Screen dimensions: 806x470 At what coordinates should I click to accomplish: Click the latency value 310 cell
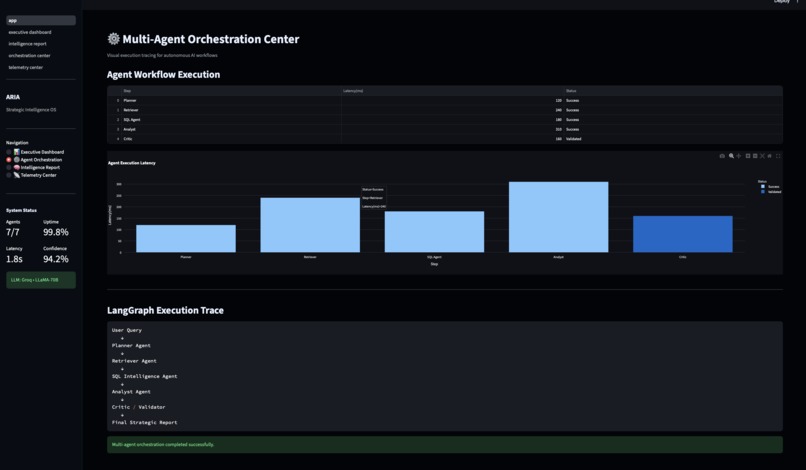coord(452,129)
